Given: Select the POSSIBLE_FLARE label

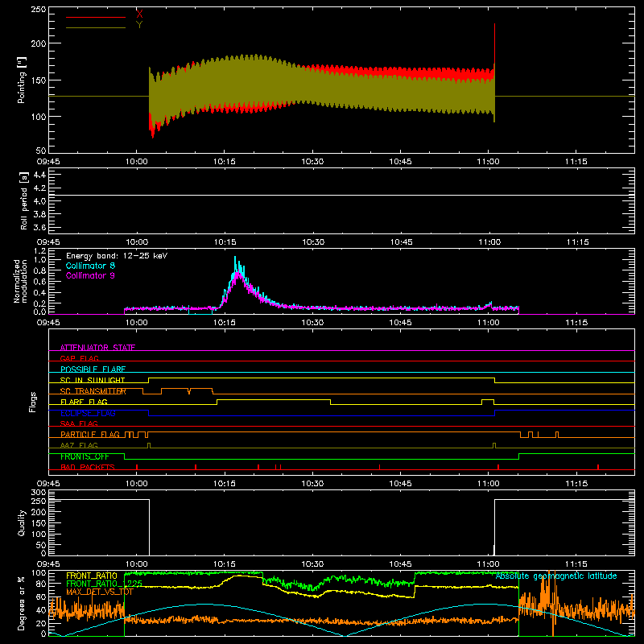Looking at the screenshot, I should [93, 369].
